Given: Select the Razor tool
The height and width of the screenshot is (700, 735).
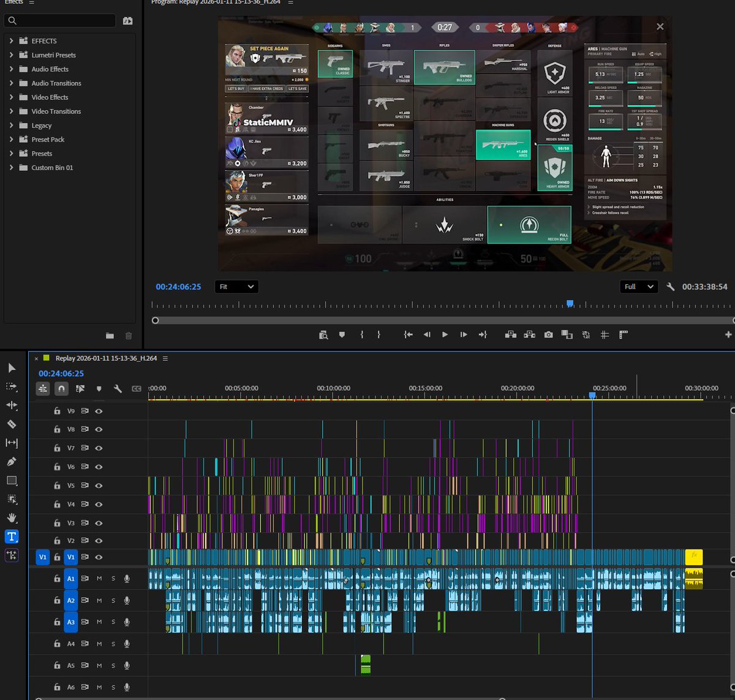Looking at the screenshot, I should (x=12, y=424).
